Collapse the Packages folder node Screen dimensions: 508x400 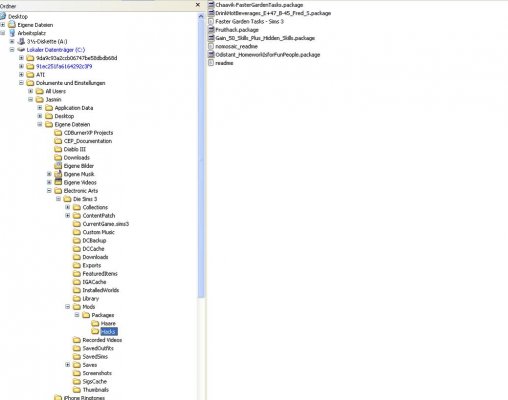(77, 315)
